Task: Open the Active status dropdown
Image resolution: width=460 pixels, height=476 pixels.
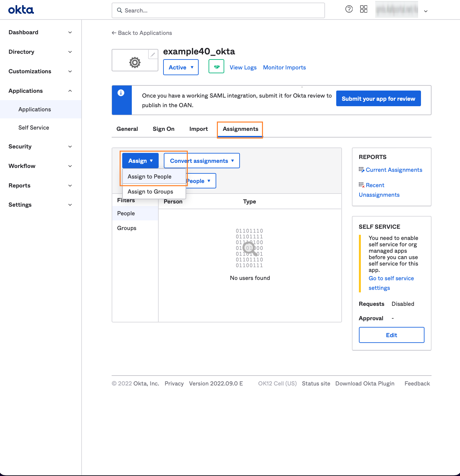Action: coord(181,67)
